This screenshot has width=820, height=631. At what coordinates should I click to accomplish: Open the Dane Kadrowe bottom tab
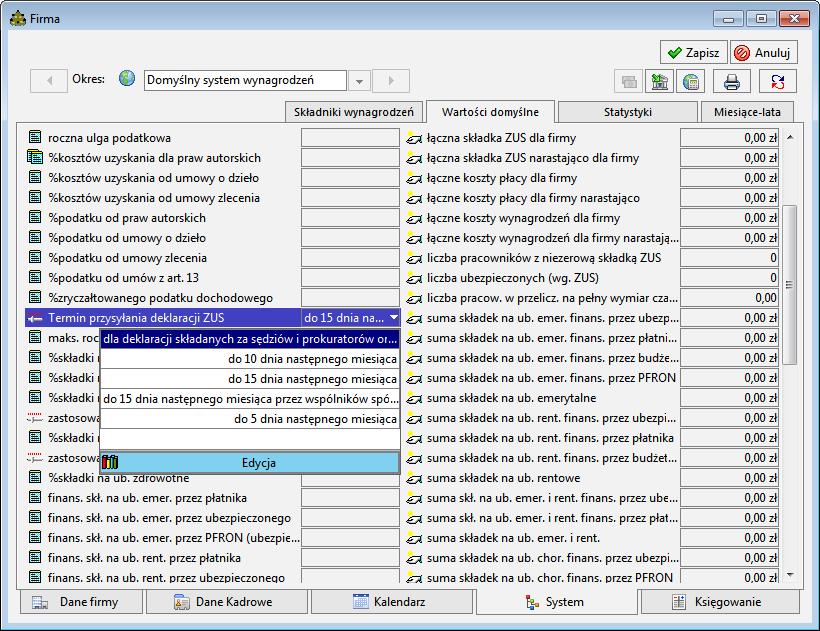(227, 602)
